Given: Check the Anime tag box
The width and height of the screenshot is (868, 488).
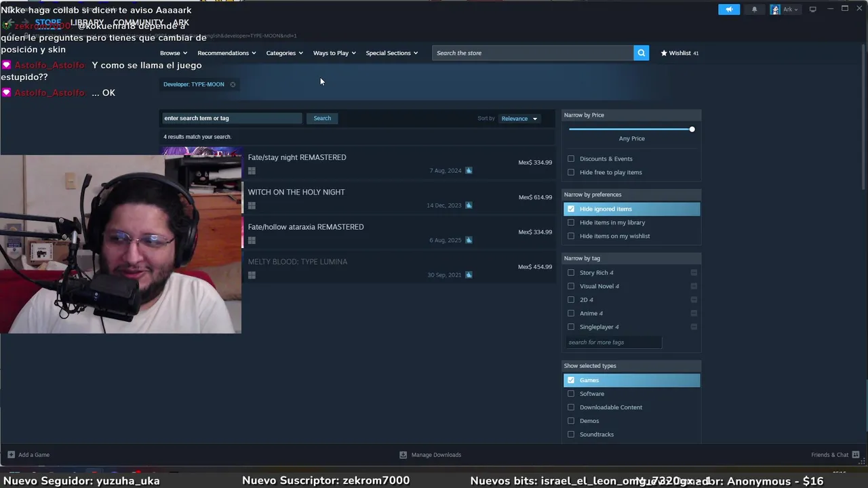Looking at the screenshot, I should point(571,313).
